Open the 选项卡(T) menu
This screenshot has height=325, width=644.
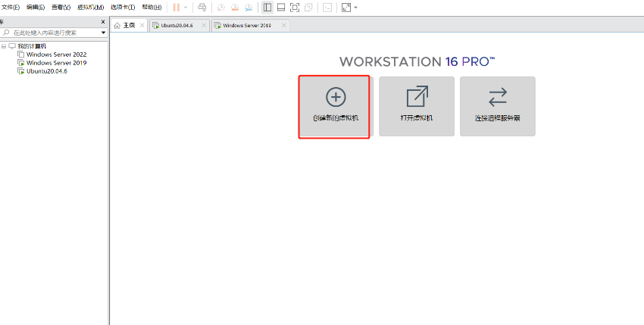pyautogui.click(x=123, y=8)
